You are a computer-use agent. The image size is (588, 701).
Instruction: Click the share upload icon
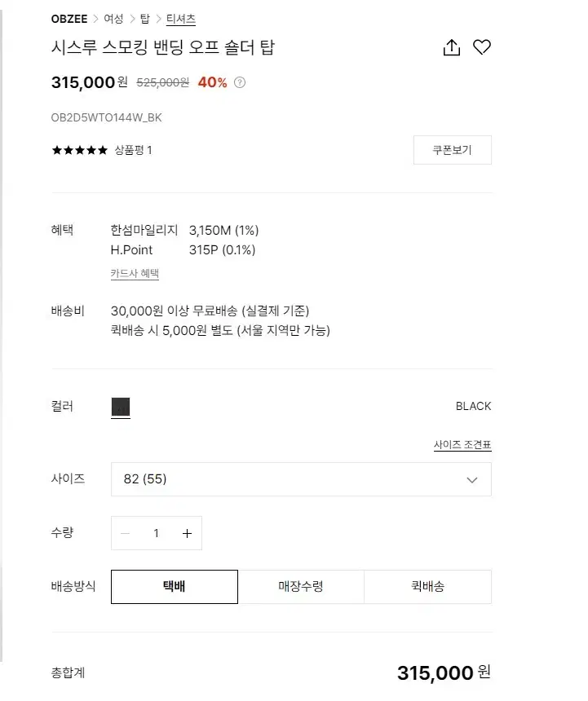[x=451, y=47]
